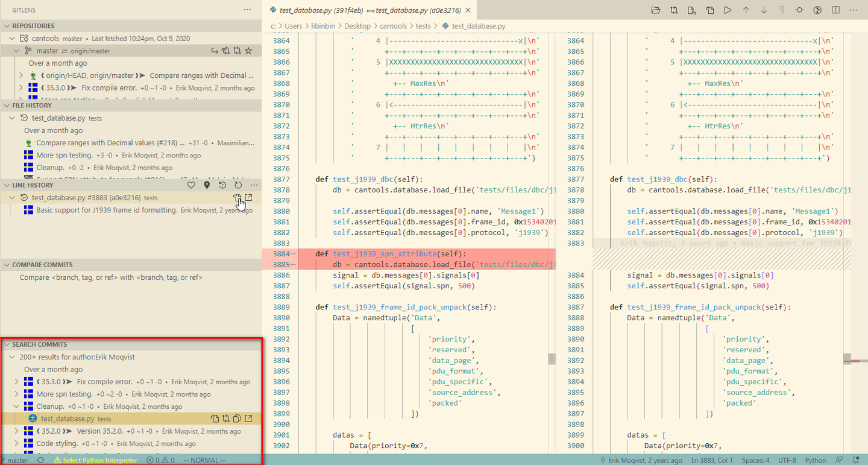
Task: Go to next change with down arrow
Action: (764, 10)
